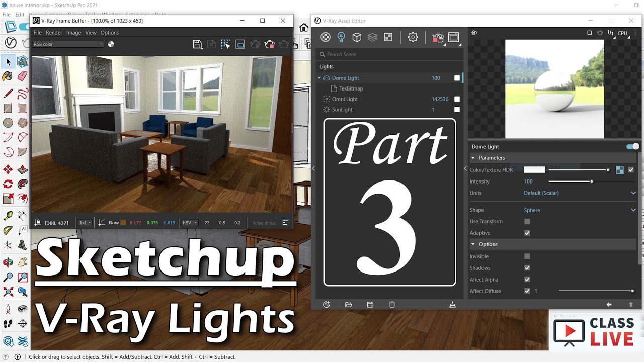Select TexBitmap under Dome Light

click(351, 88)
